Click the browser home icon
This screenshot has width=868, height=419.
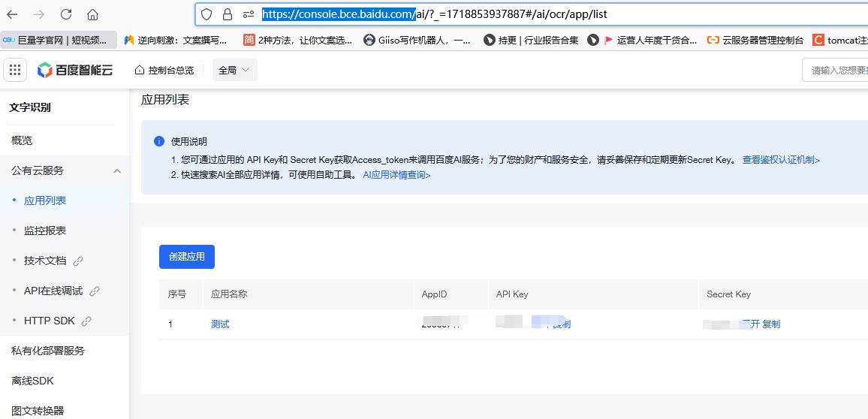click(92, 14)
